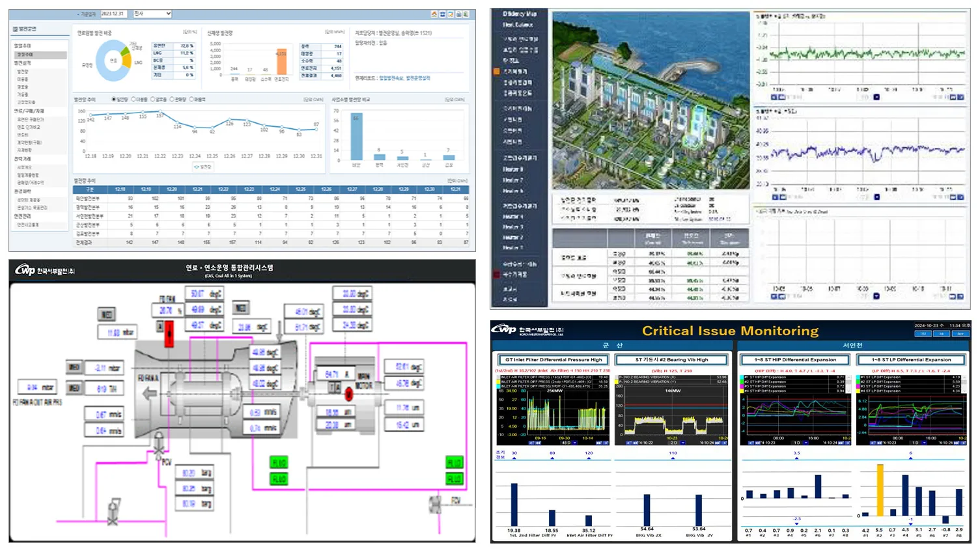The image size is (980, 552).
Task: Select the first radio button above the line chart
Action: (x=114, y=100)
